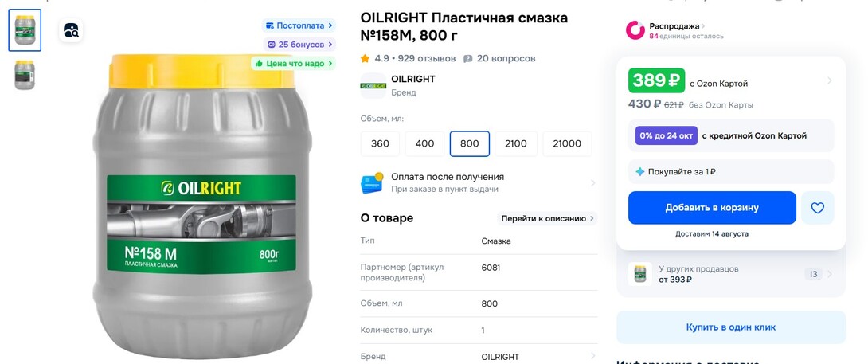Click the questions icon near 20 вопросов
The height and width of the screenshot is (364, 868).
[x=467, y=59]
